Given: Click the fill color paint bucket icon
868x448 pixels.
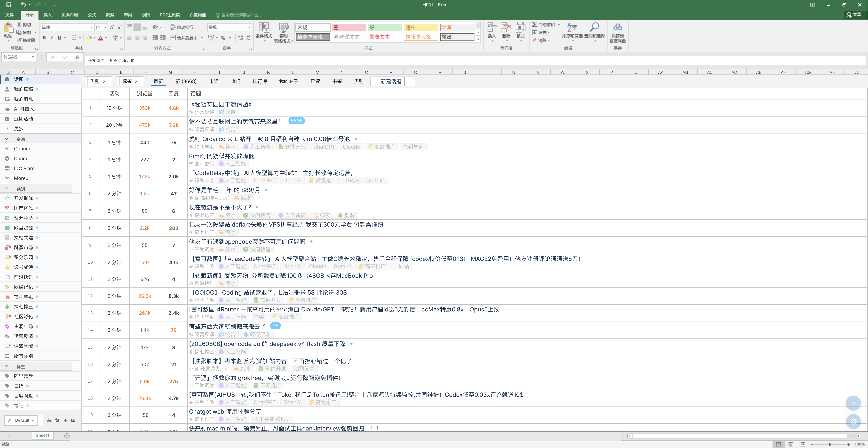Looking at the screenshot, I should pyautogui.click(x=89, y=38).
